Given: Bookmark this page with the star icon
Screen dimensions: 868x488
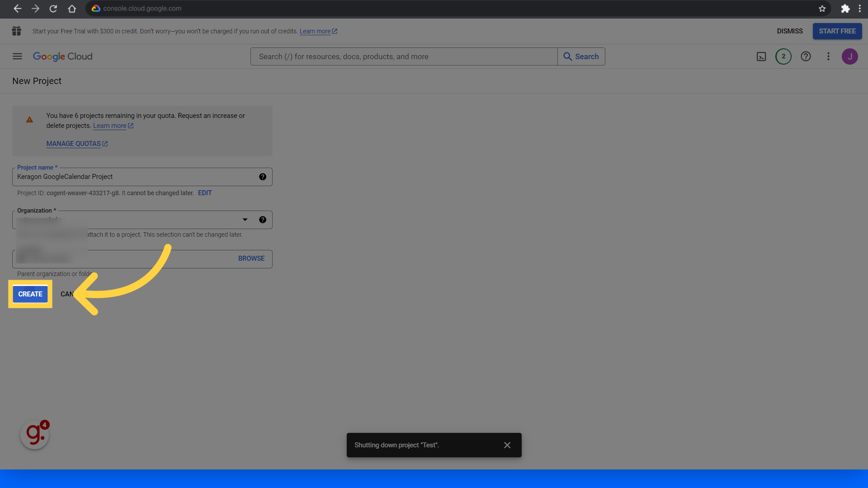Looking at the screenshot, I should (822, 9).
